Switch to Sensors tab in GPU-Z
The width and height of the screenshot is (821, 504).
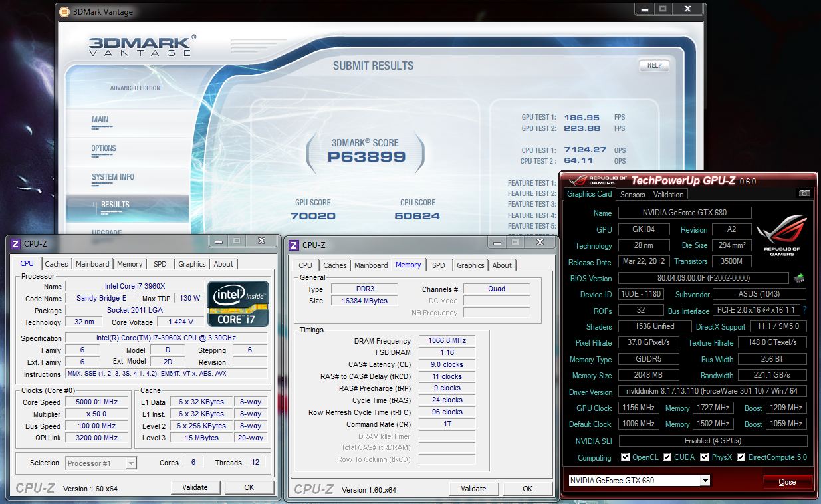(x=632, y=195)
